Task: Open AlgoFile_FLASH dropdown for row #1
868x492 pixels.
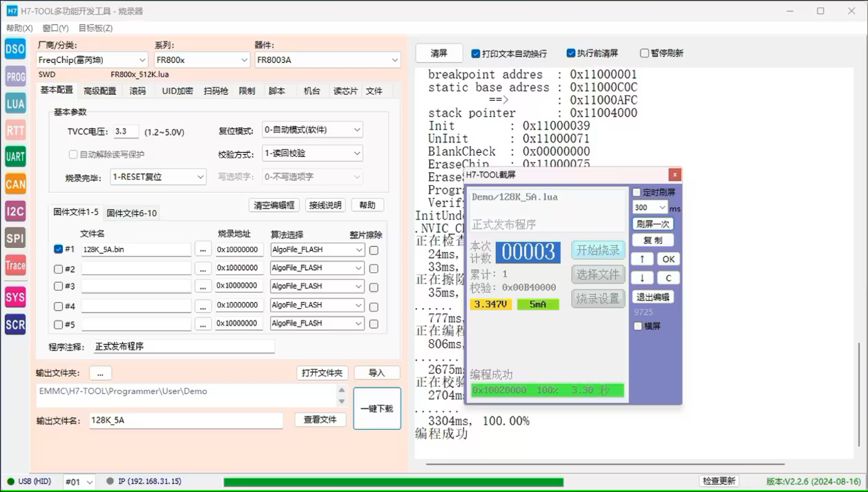Action: pos(317,249)
